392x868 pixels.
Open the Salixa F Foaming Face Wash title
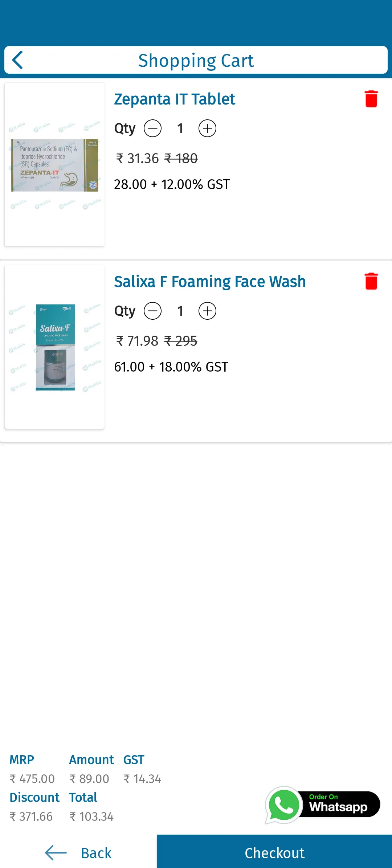coord(210,282)
